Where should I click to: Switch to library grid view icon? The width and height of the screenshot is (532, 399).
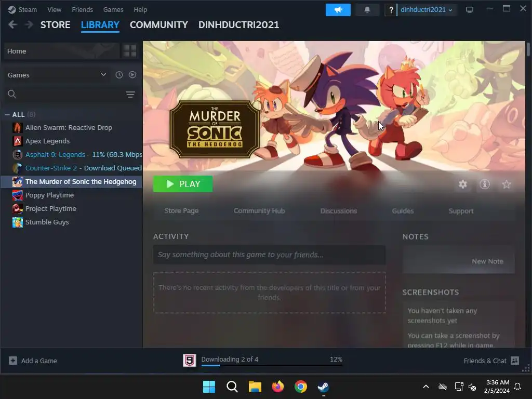coord(129,51)
